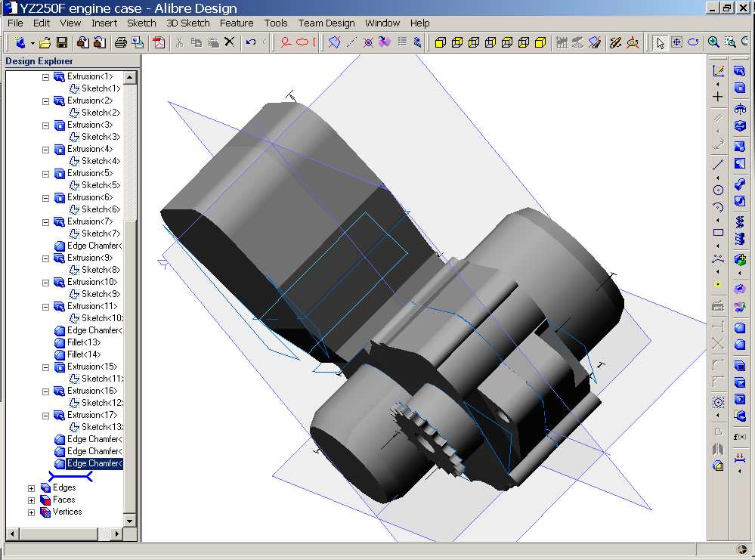Screen dimensions: 755x560
Task: Click Design Explorer scroll right arrow
Action: [x=117, y=534]
